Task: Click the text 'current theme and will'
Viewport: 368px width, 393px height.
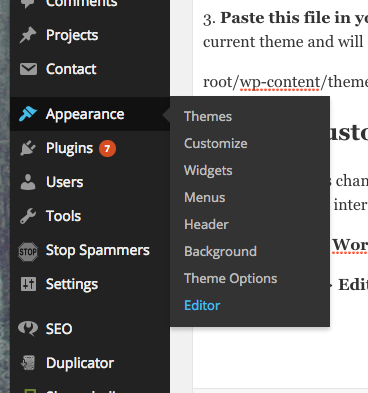Action: (x=283, y=42)
